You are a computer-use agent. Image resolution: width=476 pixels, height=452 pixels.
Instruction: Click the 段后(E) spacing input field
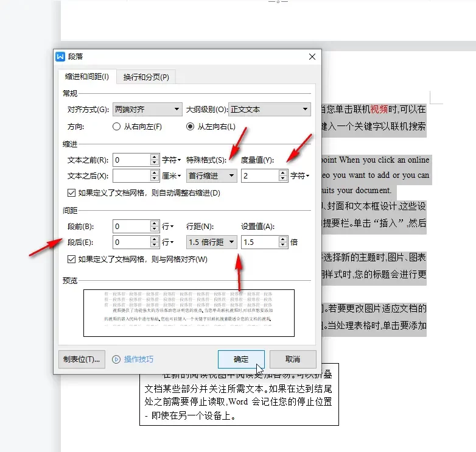(131, 242)
